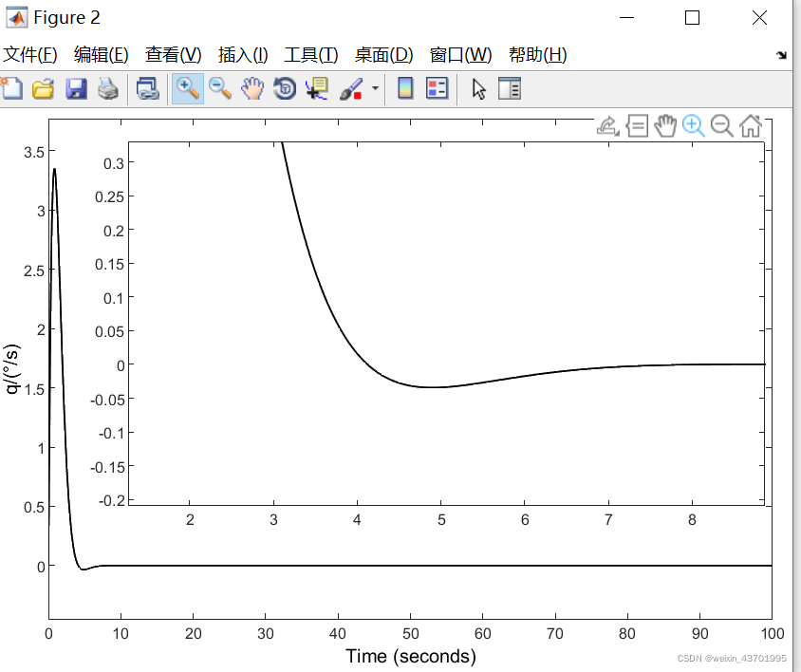Save the figure with the floppy disk icon
Image resolution: width=801 pixels, height=672 pixels.
click(x=76, y=89)
